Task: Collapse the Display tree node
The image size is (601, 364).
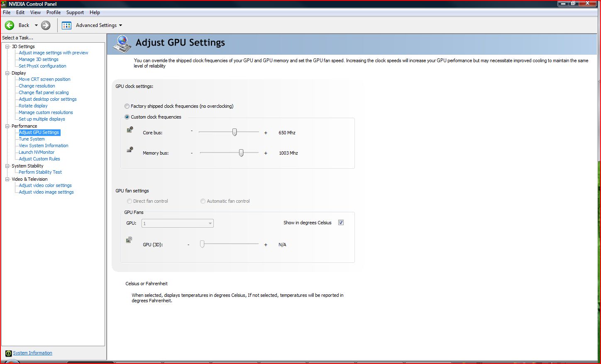Action: [x=7, y=73]
